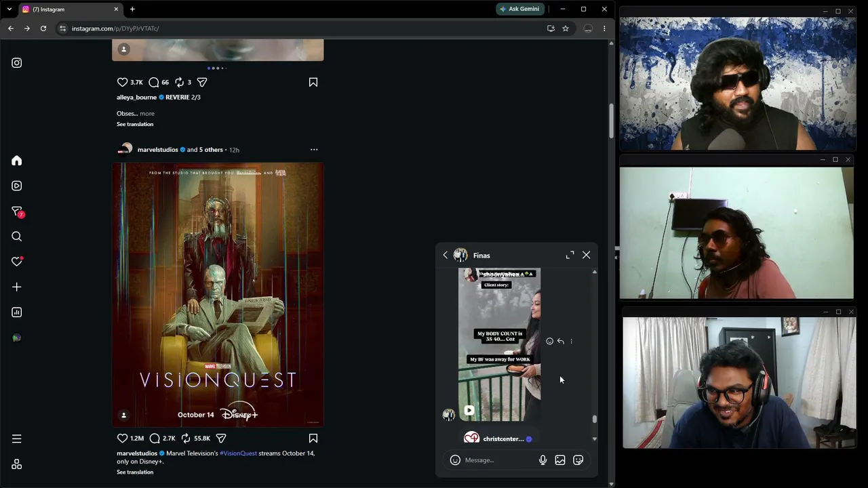868x488 pixels.
Task: Focus the Message input field
Action: click(x=498, y=460)
